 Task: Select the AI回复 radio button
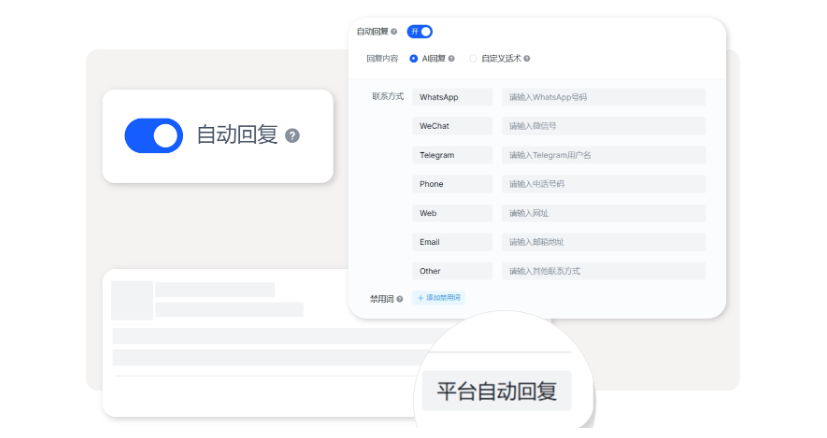point(414,59)
